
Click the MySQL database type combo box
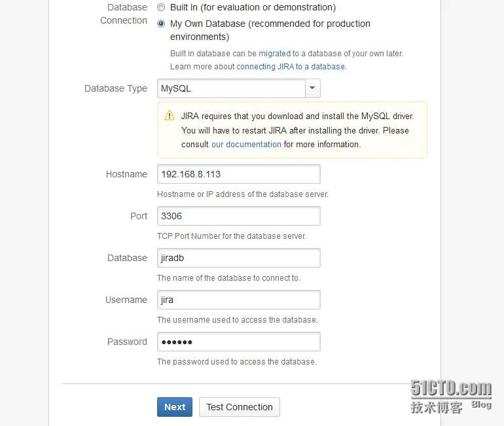click(x=231, y=88)
